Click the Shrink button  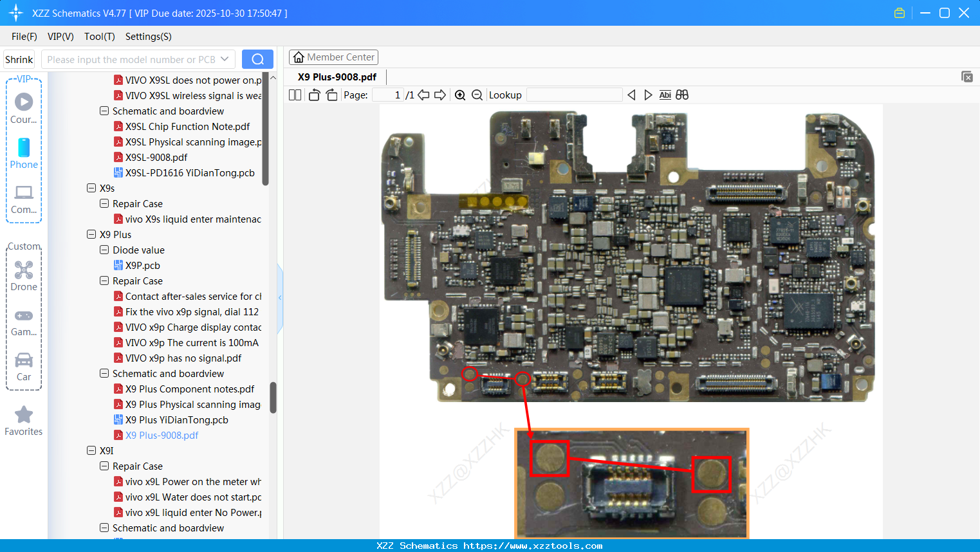click(x=19, y=59)
